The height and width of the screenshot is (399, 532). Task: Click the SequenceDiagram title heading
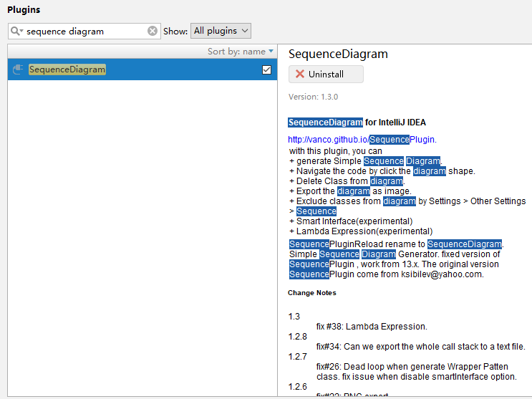pos(338,54)
